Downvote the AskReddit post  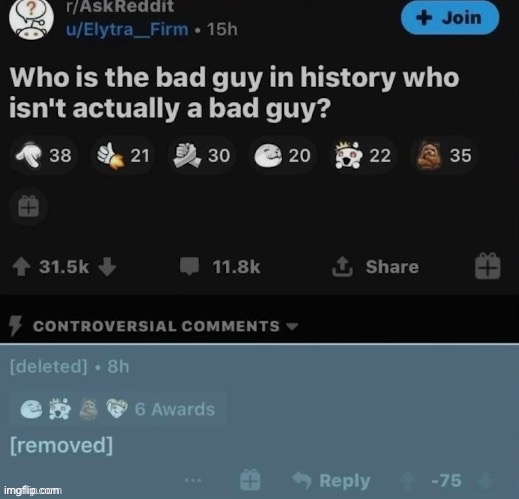click(x=107, y=267)
